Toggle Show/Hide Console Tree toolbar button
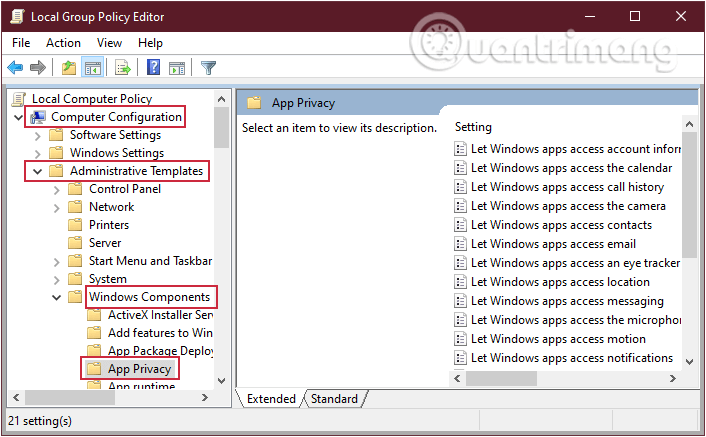Viewport: 706px width, 437px height. coord(92,68)
